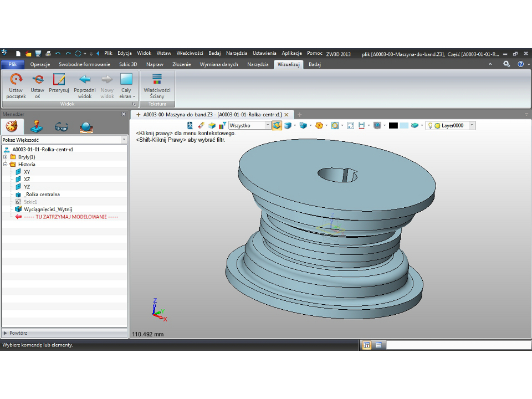This screenshot has height=399, width=532.
Task: Open the glasses view manager tab
Action: [61, 126]
